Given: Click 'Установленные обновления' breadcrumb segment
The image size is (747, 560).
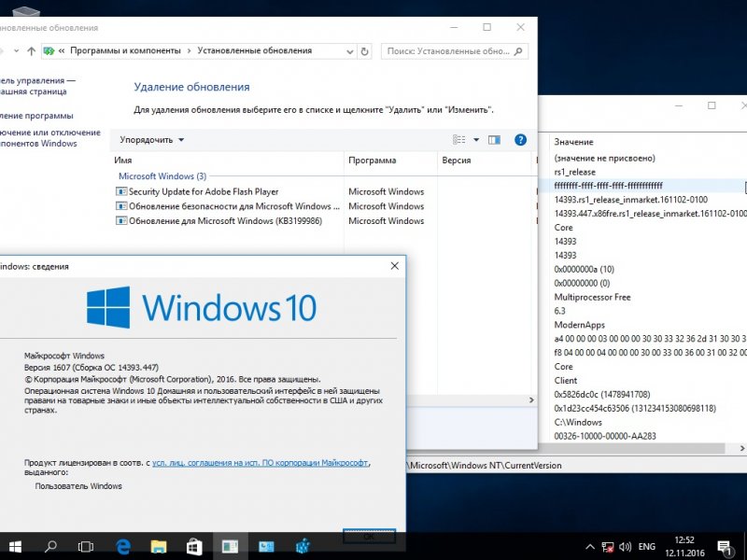Looking at the screenshot, I should click(254, 50).
